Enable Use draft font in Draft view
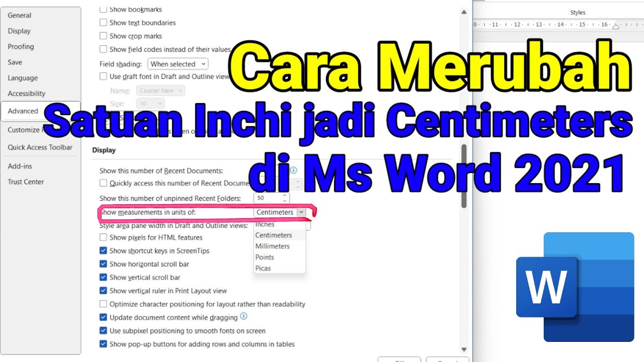This screenshot has width=644, height=362. click(103, 76)
